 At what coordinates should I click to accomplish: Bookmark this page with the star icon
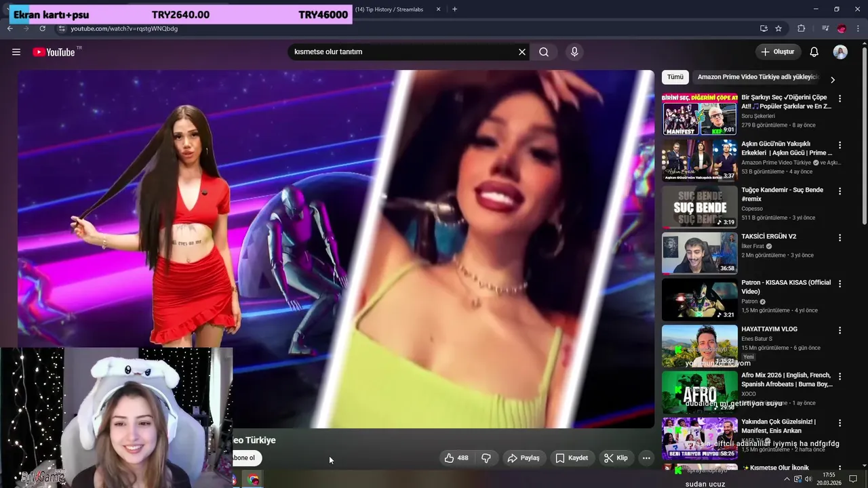pos(778,28)
